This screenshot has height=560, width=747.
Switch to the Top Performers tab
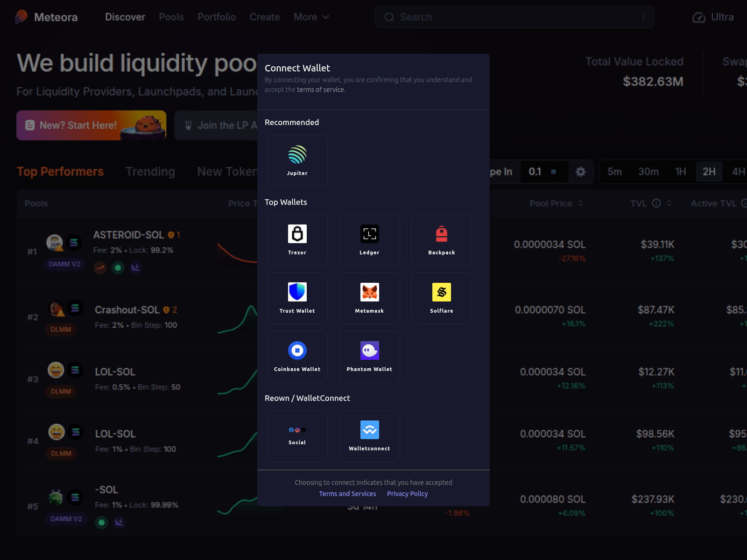[x=60, y=172]
